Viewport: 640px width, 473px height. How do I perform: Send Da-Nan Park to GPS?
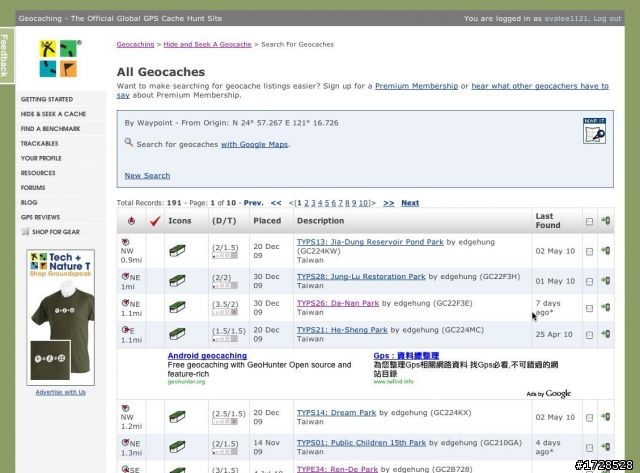pyautogui.click(x=606, y=307)
